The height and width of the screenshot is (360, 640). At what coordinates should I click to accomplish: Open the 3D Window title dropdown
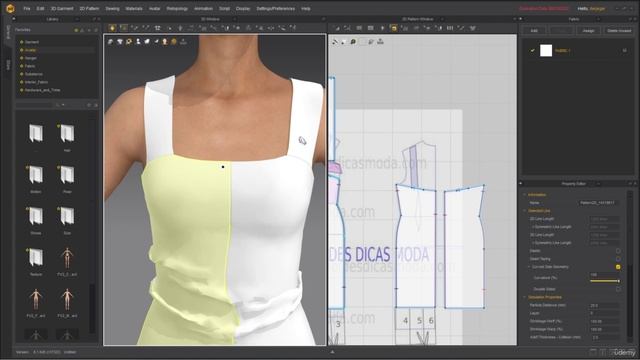pyautogui.click(x=234, y=19)
